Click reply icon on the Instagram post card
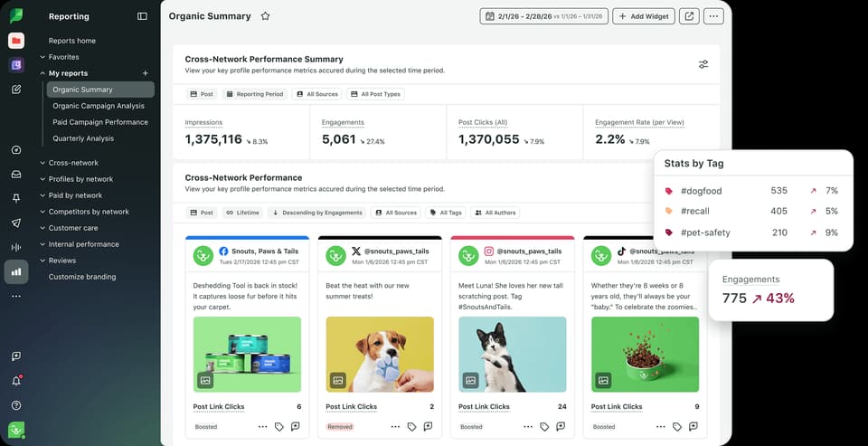 [561, 427]
